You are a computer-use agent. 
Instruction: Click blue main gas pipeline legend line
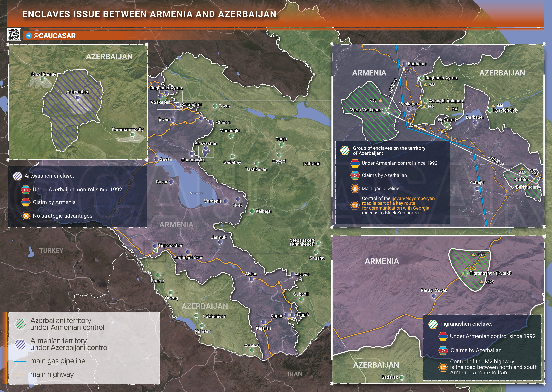coord(20,361)
